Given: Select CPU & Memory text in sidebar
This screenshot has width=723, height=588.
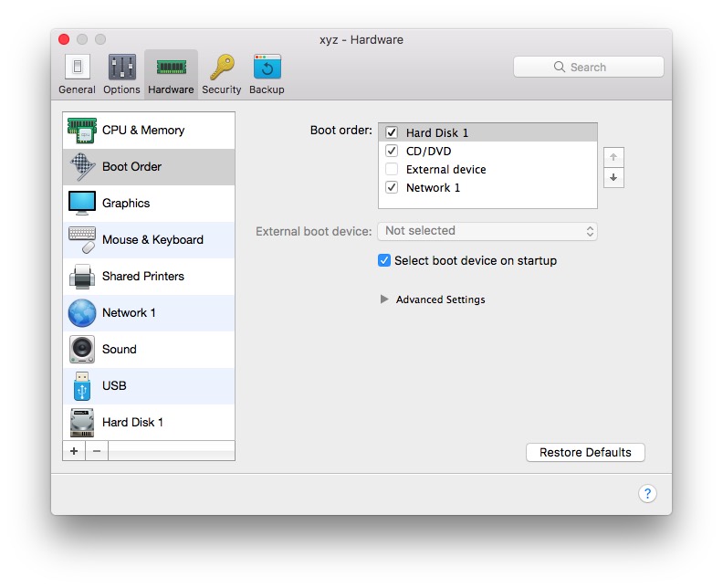Looking at the screenshot, I should 143,131.
